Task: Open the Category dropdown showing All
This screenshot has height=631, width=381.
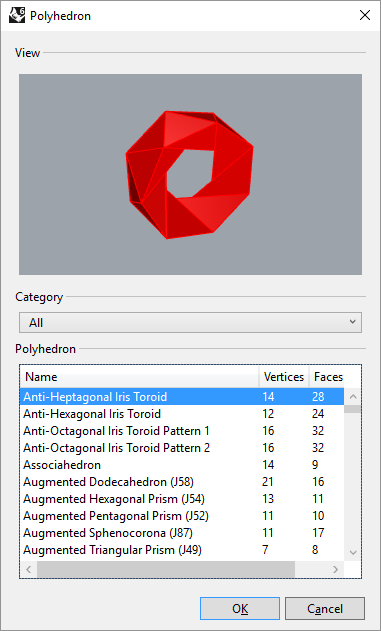Action: [190, 322]
